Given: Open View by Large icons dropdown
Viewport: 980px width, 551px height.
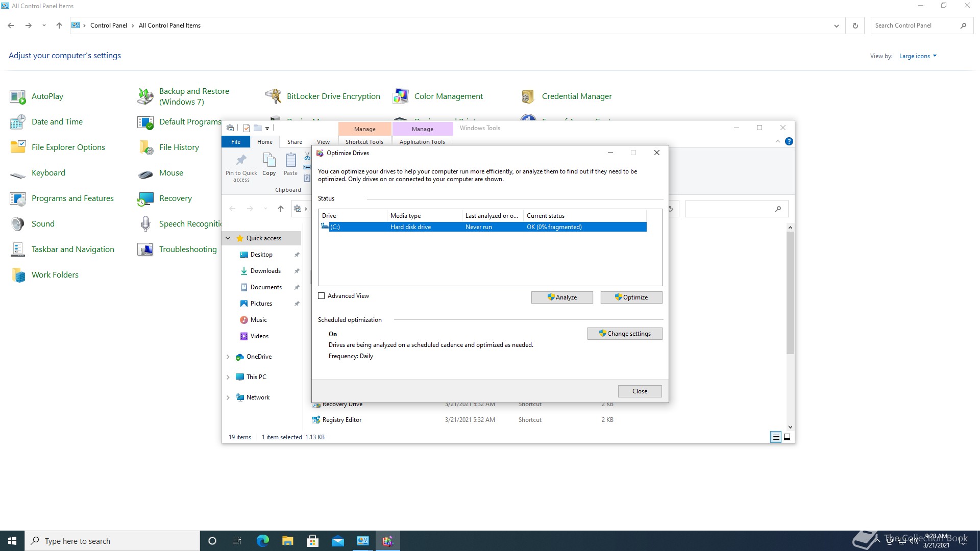Looking at the screenshot, I should 918,56.
